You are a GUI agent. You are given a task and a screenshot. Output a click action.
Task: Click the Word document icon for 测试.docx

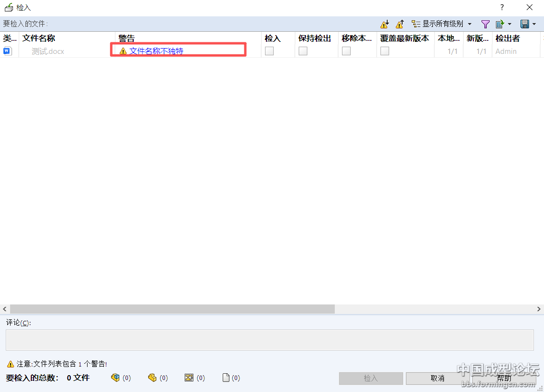(x=8, y=51)
